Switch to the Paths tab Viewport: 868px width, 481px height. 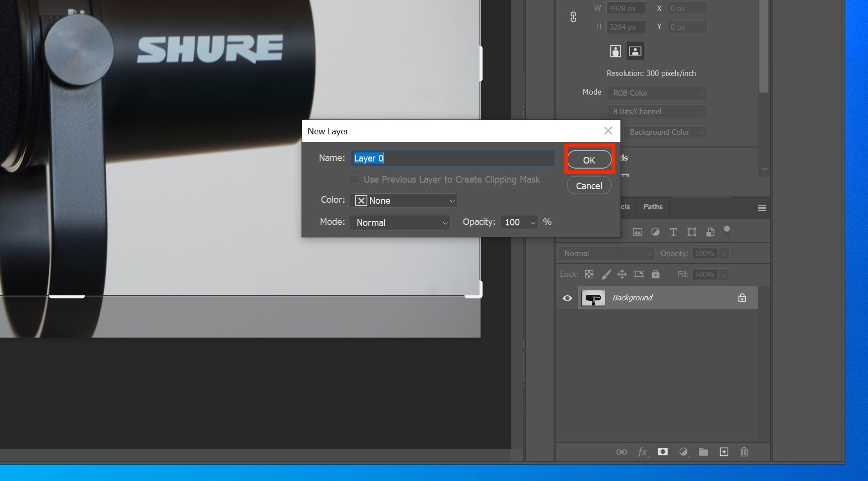[653, 207]
